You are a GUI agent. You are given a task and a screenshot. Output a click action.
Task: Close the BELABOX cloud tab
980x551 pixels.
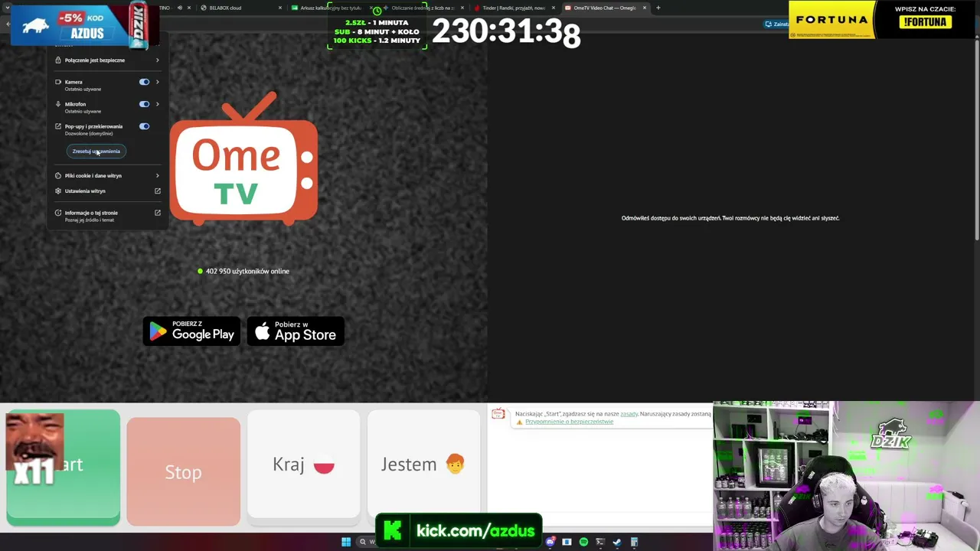[280, 8]
